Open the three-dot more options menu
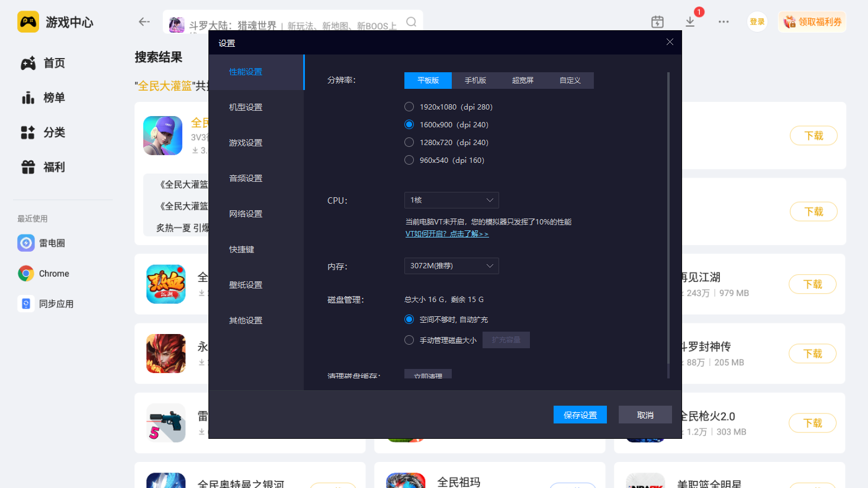The image size is (868, 488). (724, 21)
